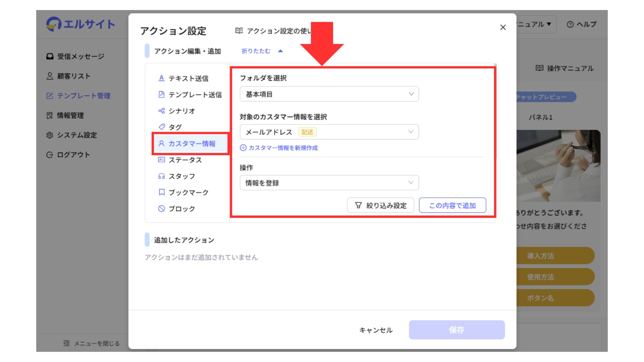Viewport: 644px width, 362px height.
Task: Click この内容で追加 button
Action: pos(452,205)
